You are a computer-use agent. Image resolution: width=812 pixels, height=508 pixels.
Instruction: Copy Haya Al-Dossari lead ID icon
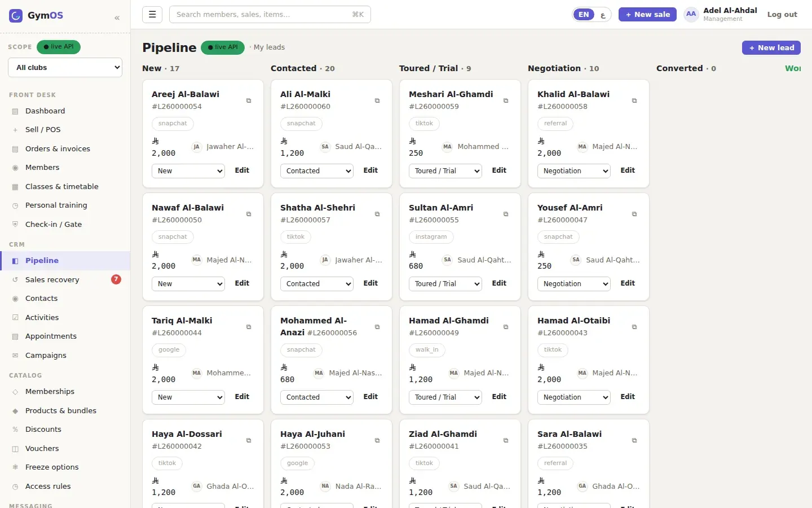tap(249, 440)
